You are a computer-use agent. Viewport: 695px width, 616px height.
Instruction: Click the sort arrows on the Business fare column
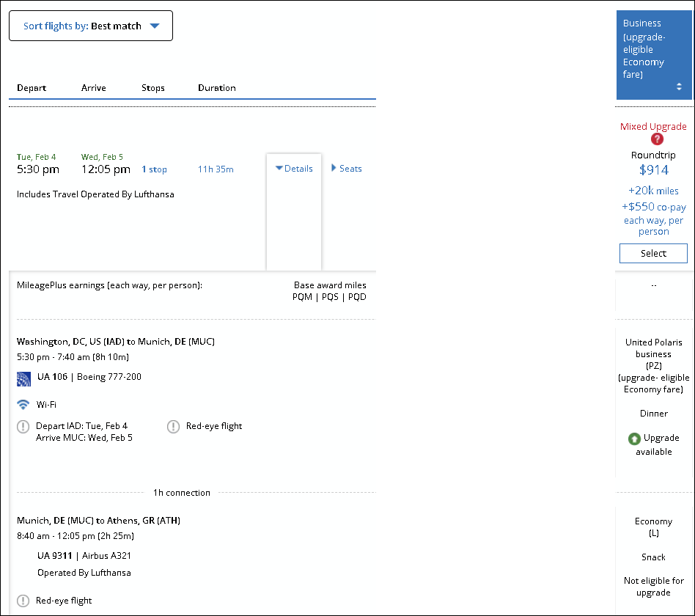click(x=679, y=87)
